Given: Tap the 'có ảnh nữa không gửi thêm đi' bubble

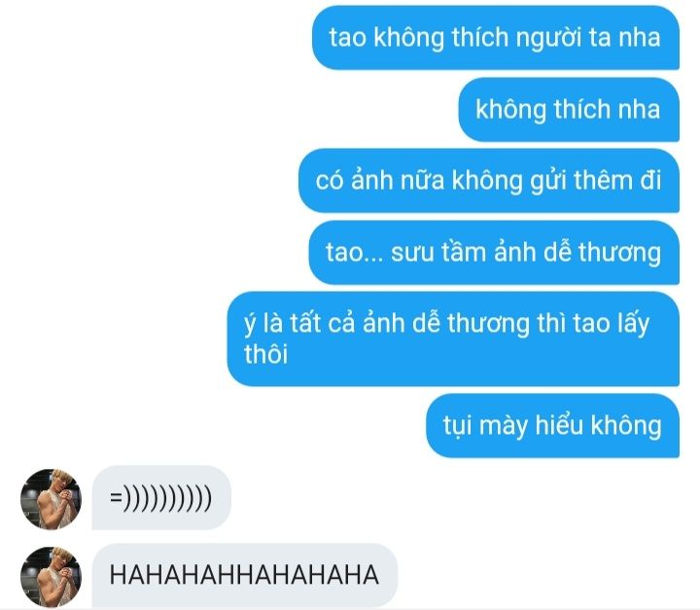Looking at the screenshot, I should [489, 181].
